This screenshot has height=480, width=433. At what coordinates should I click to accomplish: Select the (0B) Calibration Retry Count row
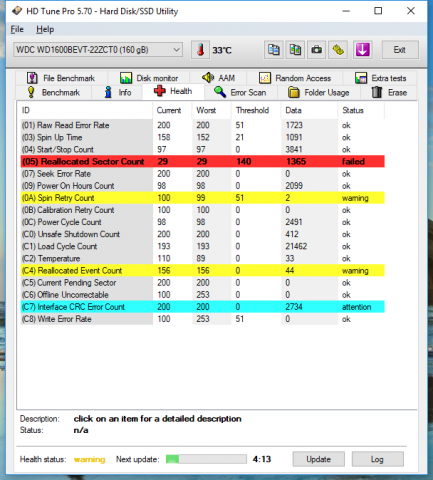(202, 210)
